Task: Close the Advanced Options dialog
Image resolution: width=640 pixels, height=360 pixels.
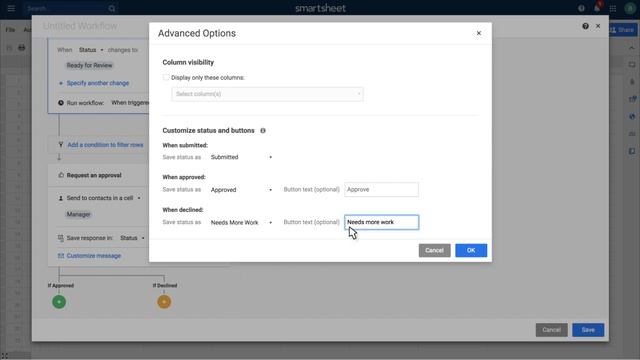Action: (x=479, y=33)
